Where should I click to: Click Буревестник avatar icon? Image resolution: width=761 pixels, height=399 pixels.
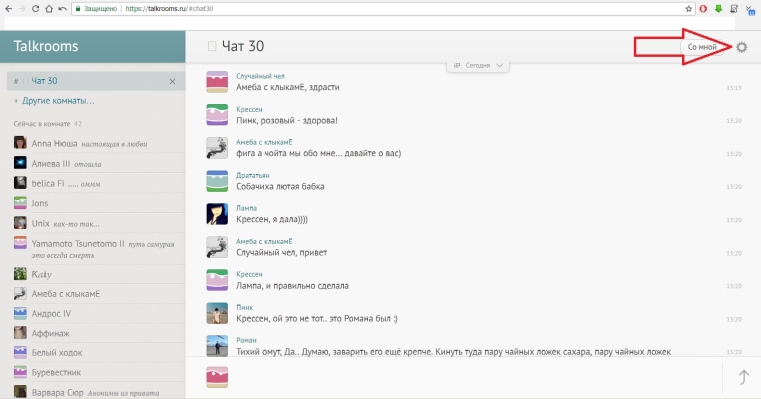(x=20, y=372)
